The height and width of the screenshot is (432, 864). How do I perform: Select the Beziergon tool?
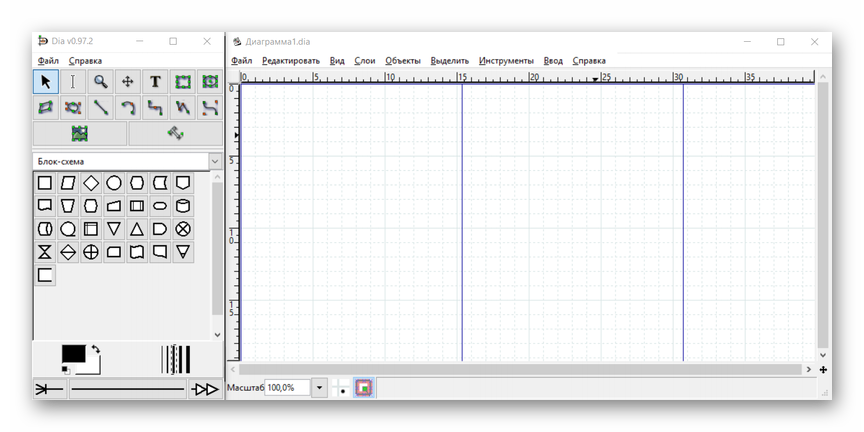coord(73,107)
